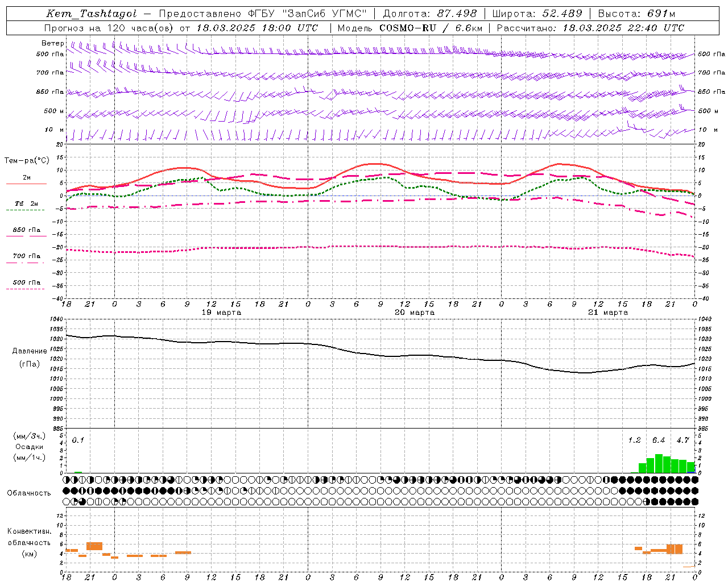728x582 pixels.
Task: Click the Kem_Tashtagol station title
Action: [x=92, y=14]
